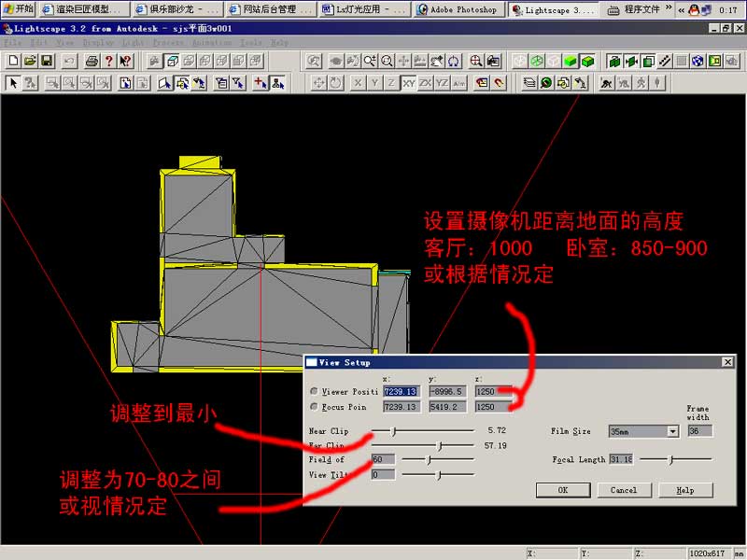Open the Layers table icon
Viewport: 747px width, 560px height.
pyautogui.click(x=529, y=83)
